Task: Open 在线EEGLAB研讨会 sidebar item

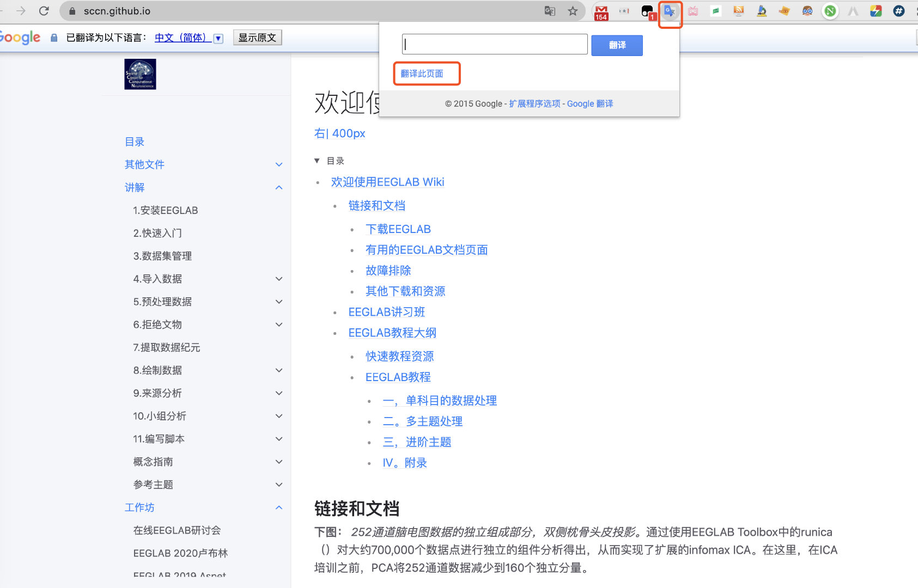Action: [x=177, y=530]
